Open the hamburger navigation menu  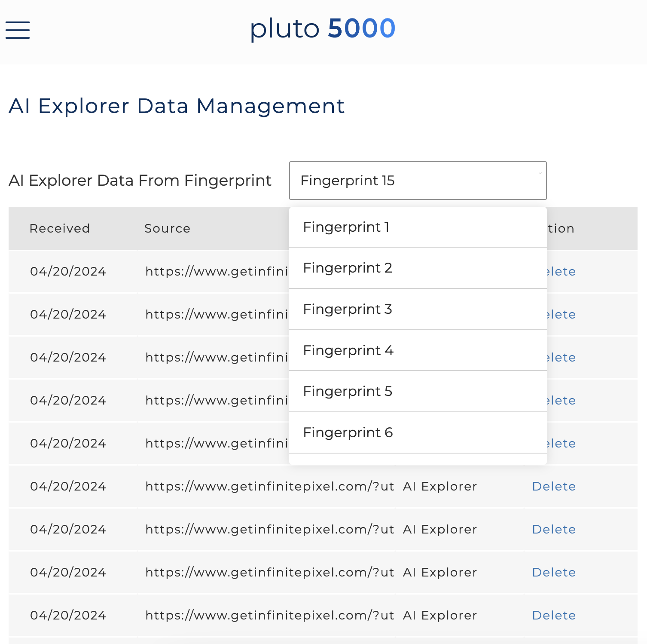pos(18,31)
